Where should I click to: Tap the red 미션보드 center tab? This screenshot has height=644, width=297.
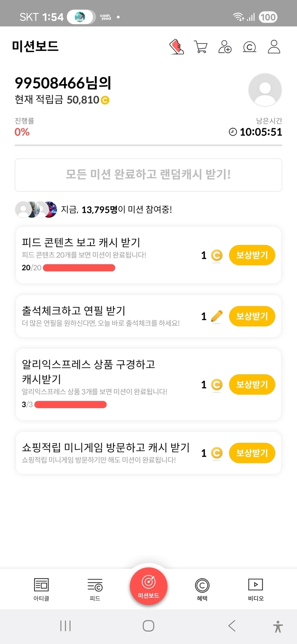click(x=148, y=586)
